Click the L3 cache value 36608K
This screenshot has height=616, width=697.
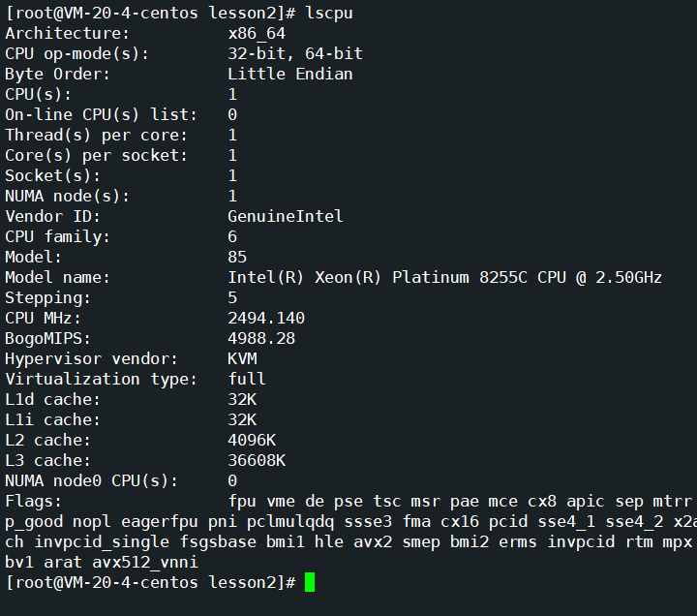[x=257, y=460]
